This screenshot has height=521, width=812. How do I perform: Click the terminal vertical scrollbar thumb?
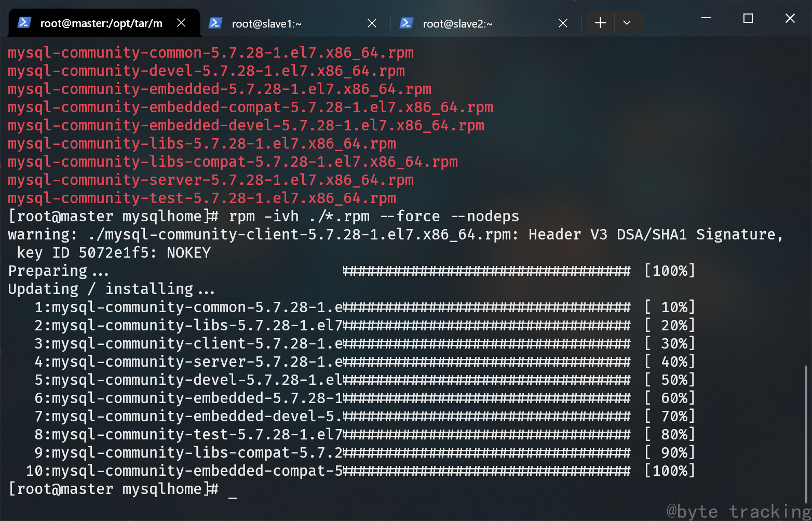[806, 434]
